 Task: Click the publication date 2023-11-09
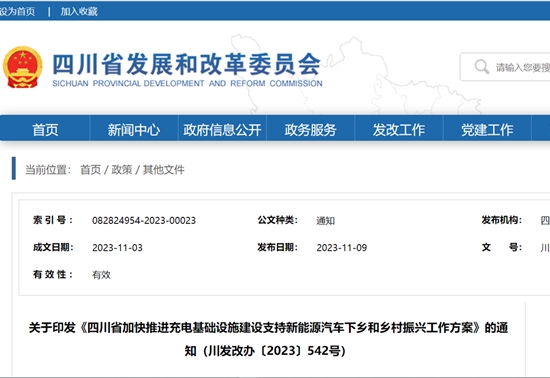[342, 248]
